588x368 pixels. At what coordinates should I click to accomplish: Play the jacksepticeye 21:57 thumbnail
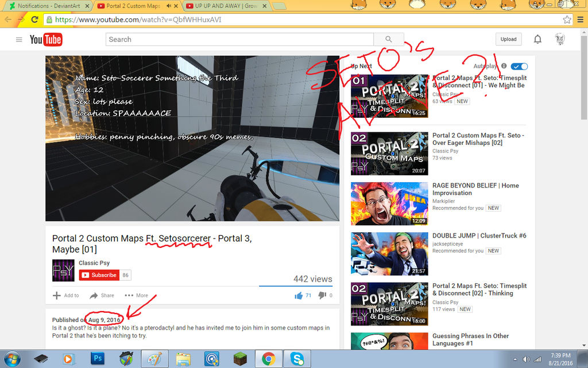[x=389, y=254]
